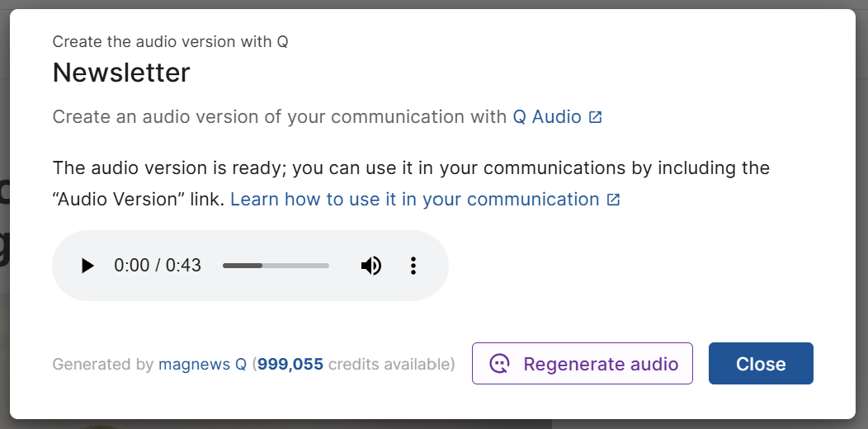This screenshot has height=429, width=868.
Task: Close the audio version dialog
Action: coord(760,364)
